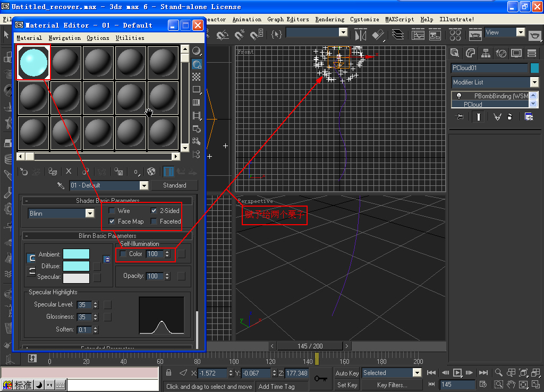Click the Reset Map/Material X icon
The width and height of the screenshot is (544, 392).
pos(69,172)
